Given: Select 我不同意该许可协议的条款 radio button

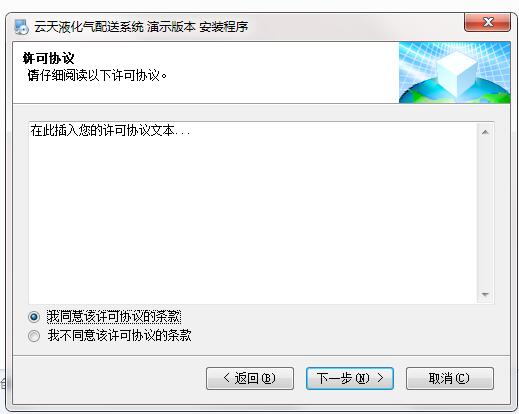Looking at the screenshot, I should pos(34,336).
